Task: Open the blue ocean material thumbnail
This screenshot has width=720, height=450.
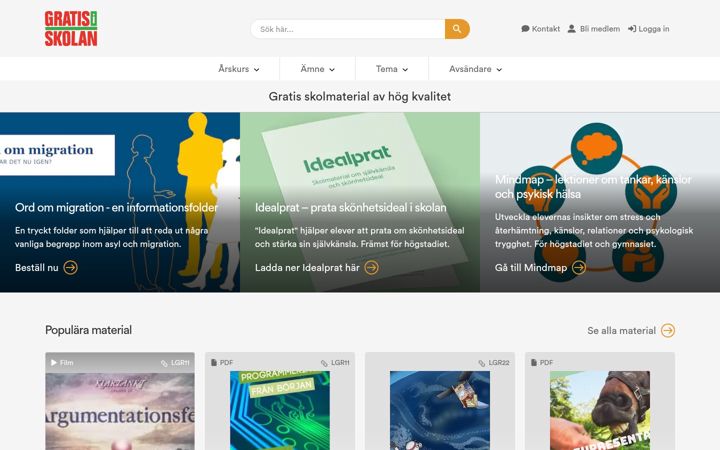Action: pos(440,411)
